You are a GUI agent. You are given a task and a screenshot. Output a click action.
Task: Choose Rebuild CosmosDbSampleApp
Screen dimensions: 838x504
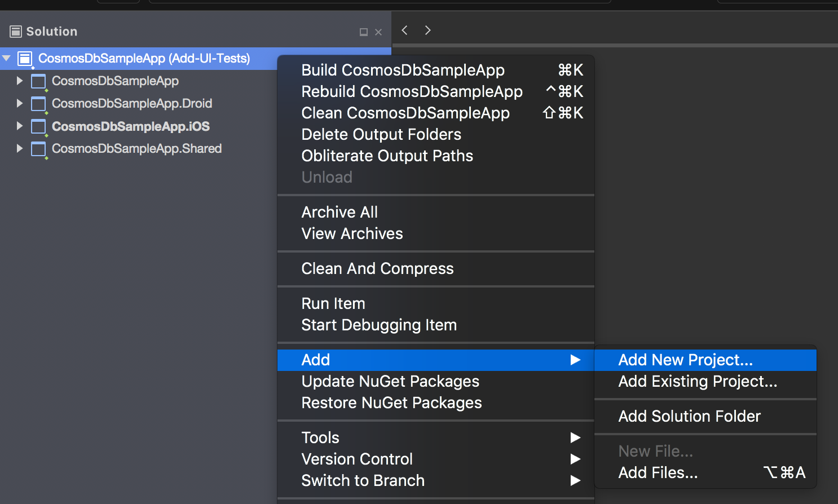pos(436,91)
